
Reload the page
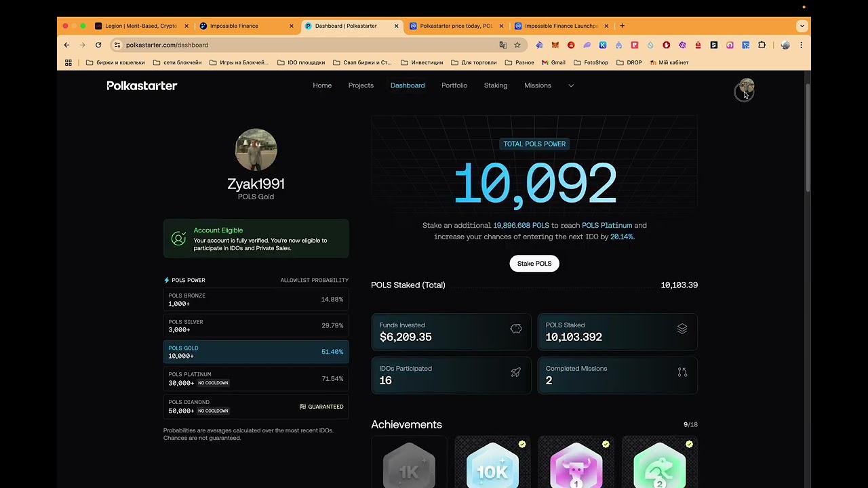pyautogui.click(x=98, y=45)
